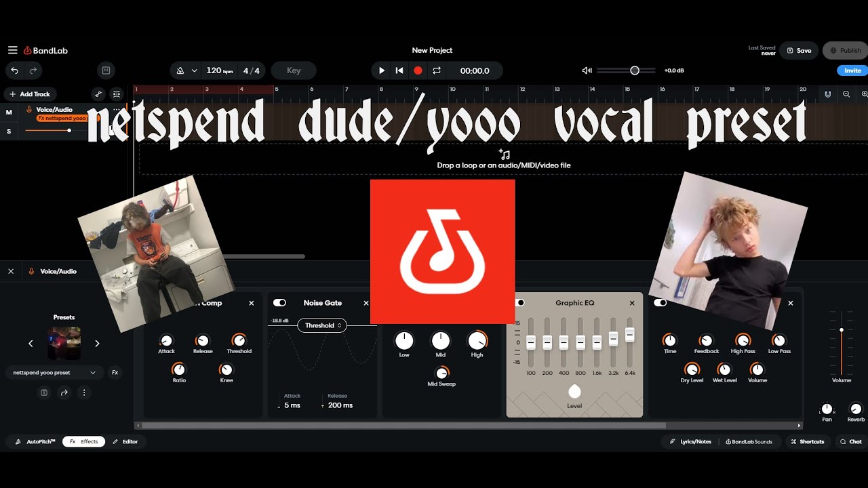Click the Invite button
Viewport: 868px width, 488px height.
[x=852, y=70]
